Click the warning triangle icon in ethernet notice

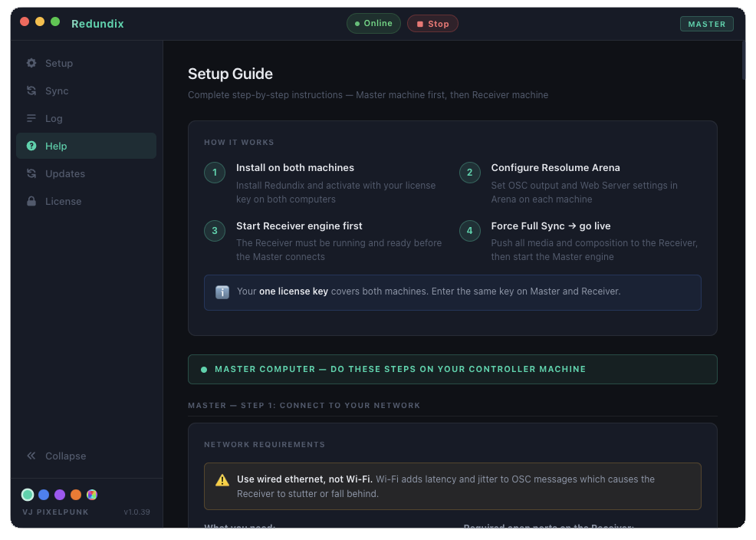(222, 479)
